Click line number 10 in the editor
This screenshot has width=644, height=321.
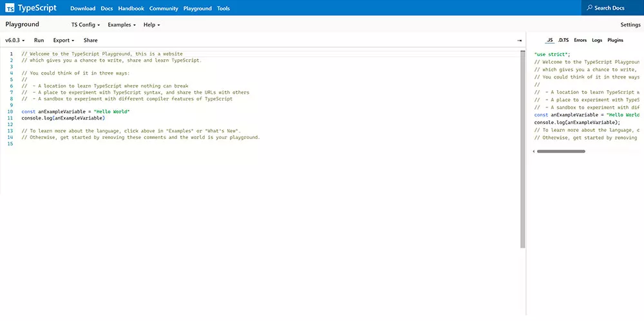pos(10,112)
